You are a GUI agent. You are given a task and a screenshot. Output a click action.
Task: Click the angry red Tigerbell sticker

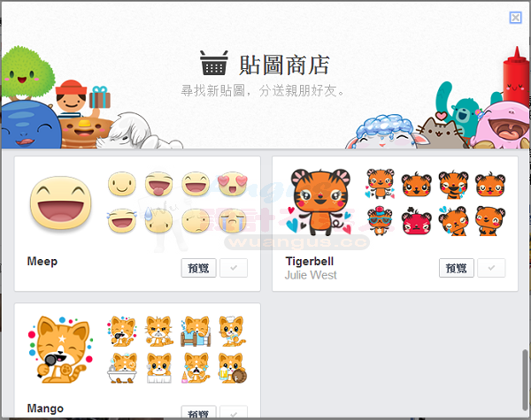[x=417, y=221]
